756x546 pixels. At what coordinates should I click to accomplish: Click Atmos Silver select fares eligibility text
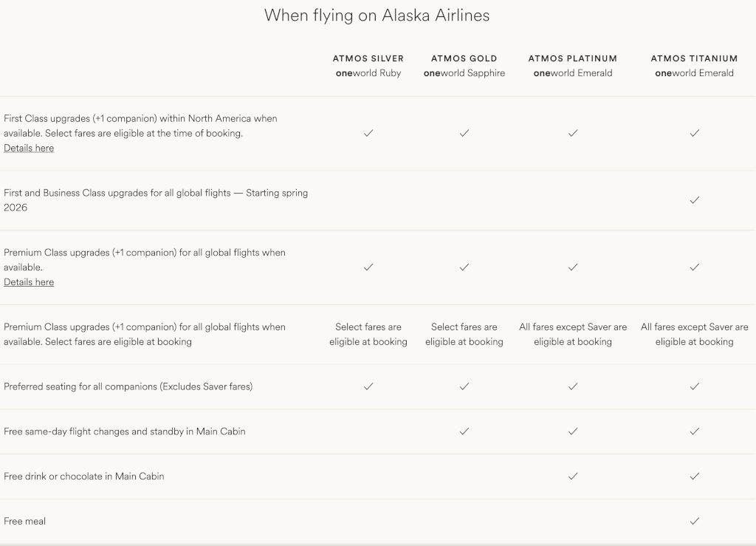tap(368, 334)
